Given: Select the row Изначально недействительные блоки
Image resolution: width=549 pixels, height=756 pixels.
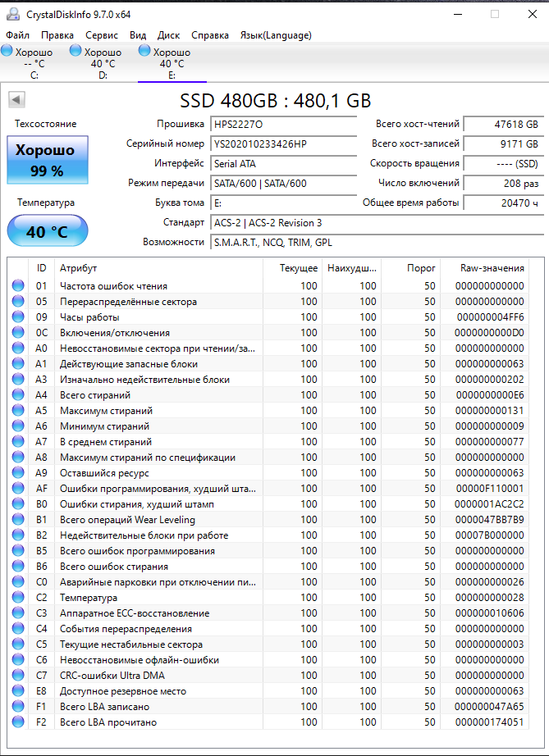Looking at the screenshot, I should pyautogui.click(x=268, y=380).
